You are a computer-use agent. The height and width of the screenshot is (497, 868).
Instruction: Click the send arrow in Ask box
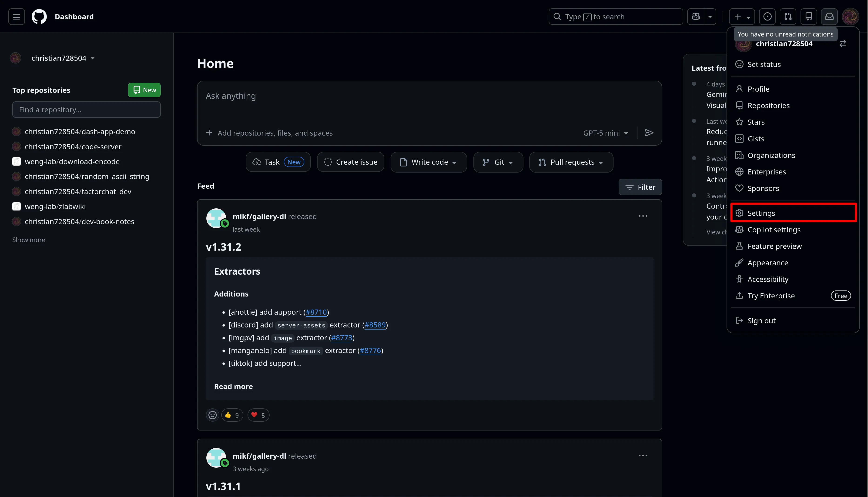pyautogui.click(x=649, y=133)
